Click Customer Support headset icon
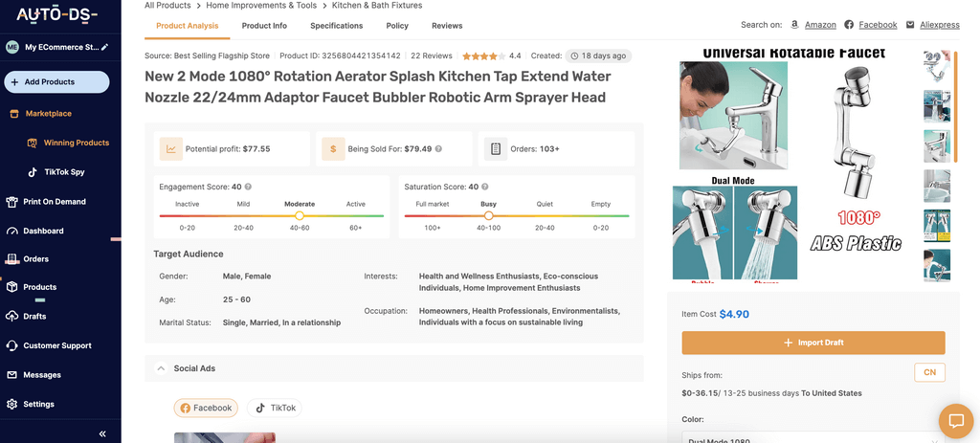The height and width of the screenshot is (443, 980). (x=11, y=346)
